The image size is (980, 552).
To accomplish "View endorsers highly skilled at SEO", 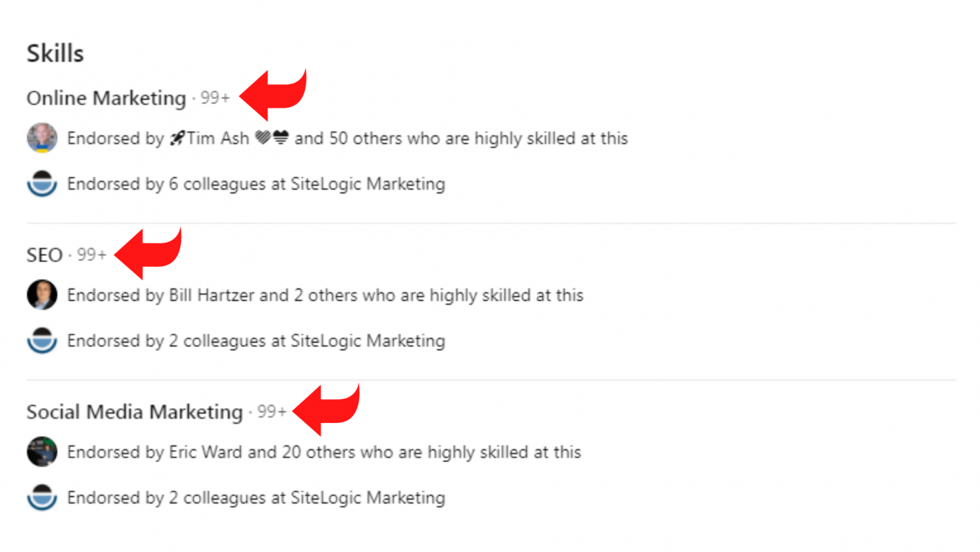I will (x=325, y=295).
